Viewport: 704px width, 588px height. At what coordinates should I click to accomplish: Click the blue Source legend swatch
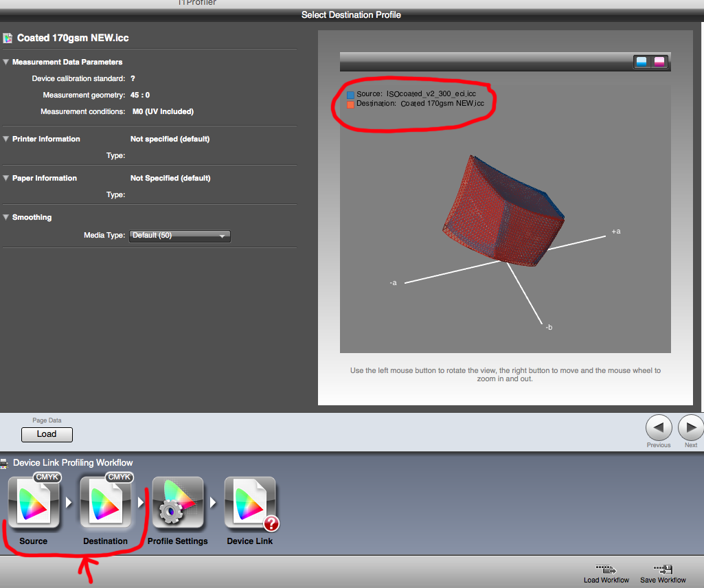point(351,95)
